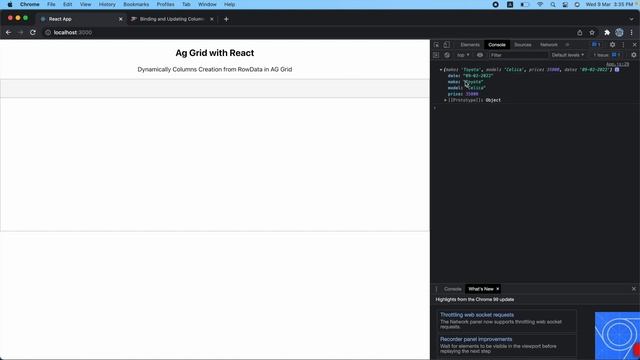The image size is (640, 360).
Task: Clear the console with the clear icon
Action: point(447,55)
